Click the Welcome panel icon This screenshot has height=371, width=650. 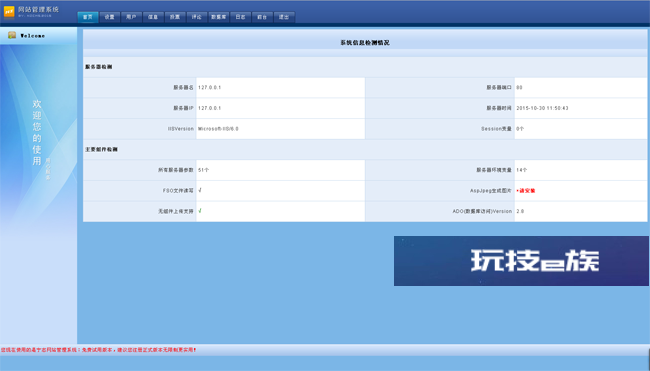click(x=12, y=35)
